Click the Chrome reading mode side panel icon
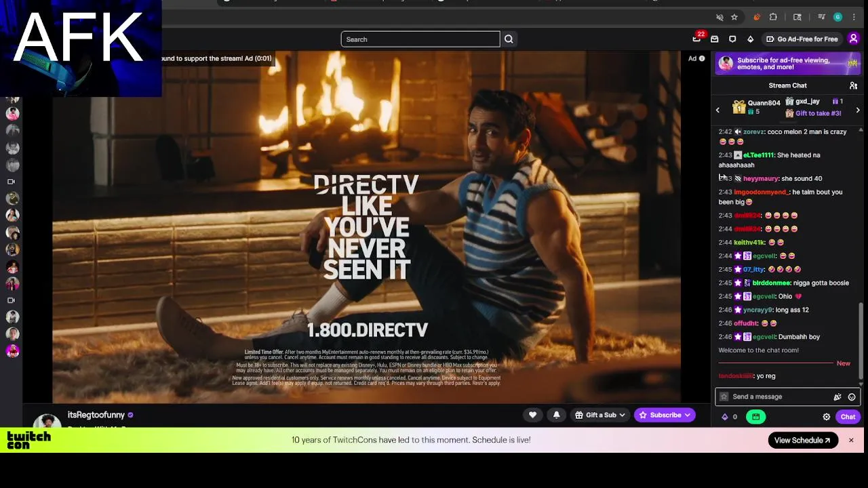868x488 pixels. click(797, 17)
